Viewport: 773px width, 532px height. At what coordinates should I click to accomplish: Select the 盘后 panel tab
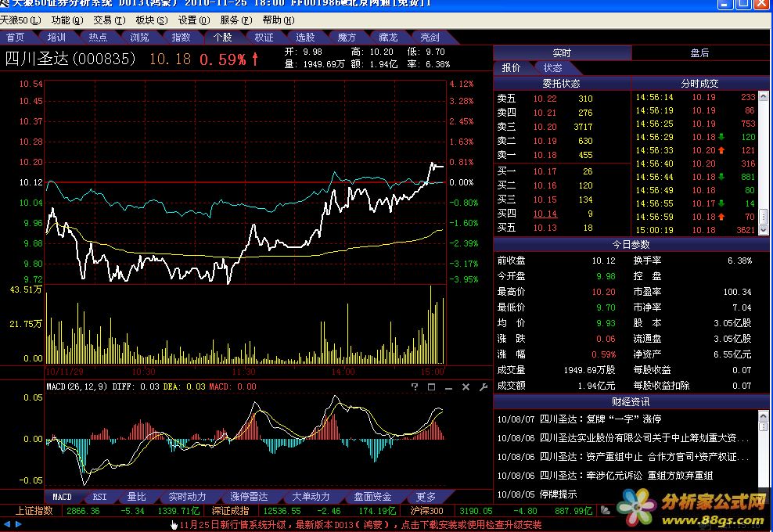700,53
